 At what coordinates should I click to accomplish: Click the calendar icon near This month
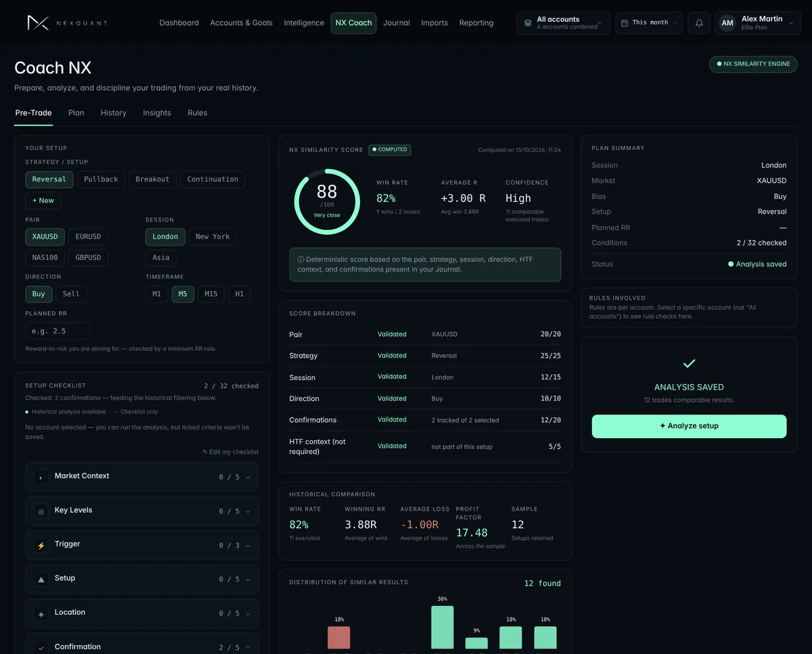(x=625, y=23)
